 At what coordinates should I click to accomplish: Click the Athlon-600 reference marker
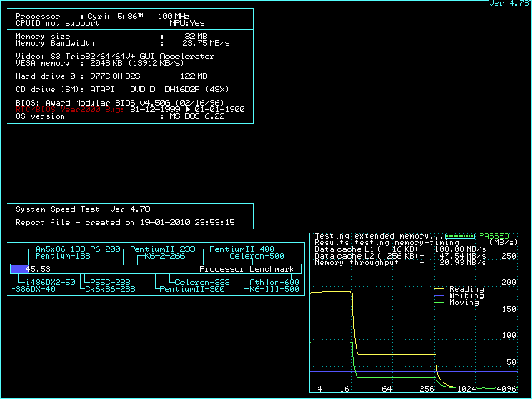(x=274, y=283)
